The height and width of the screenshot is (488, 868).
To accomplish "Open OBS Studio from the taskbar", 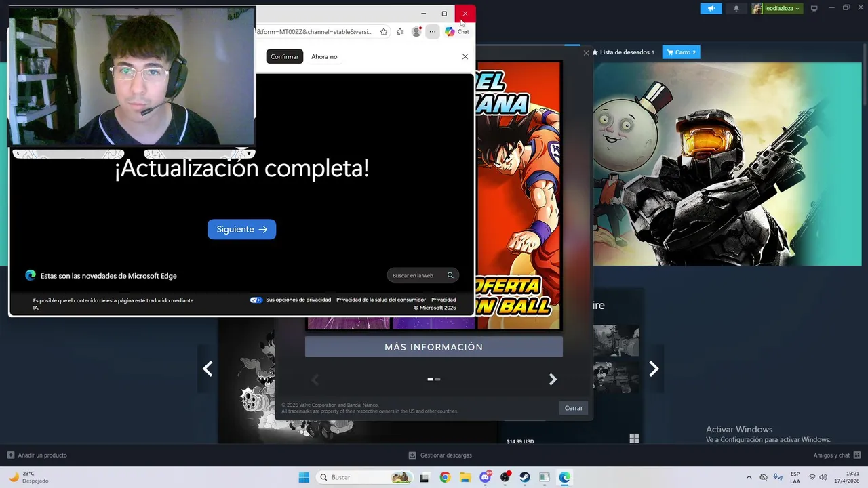I will 505,477.
